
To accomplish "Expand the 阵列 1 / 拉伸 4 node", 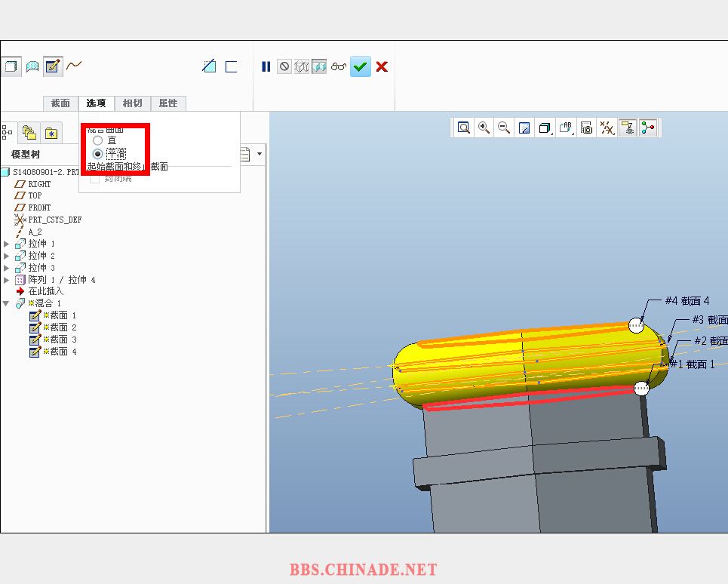I will pyautogui.click(x=7, y=280).
